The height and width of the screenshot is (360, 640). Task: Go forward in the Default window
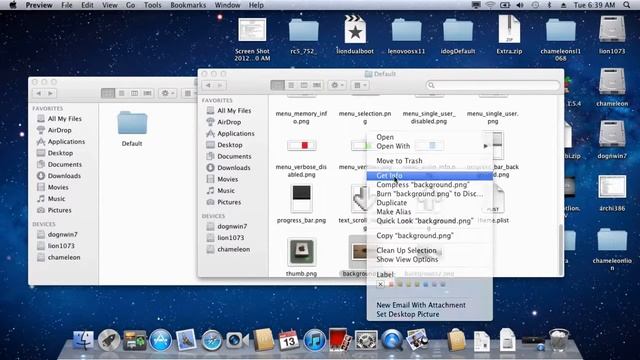click(220, 85)
